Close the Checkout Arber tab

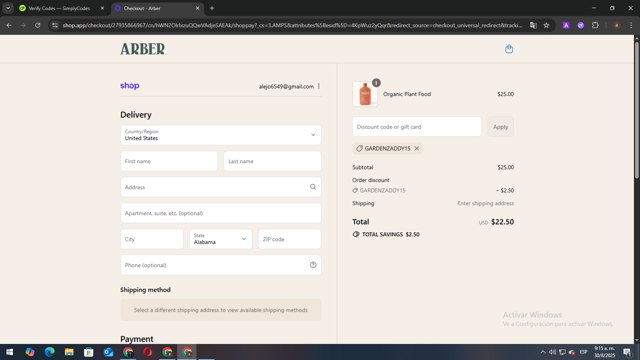coord(198,8)
